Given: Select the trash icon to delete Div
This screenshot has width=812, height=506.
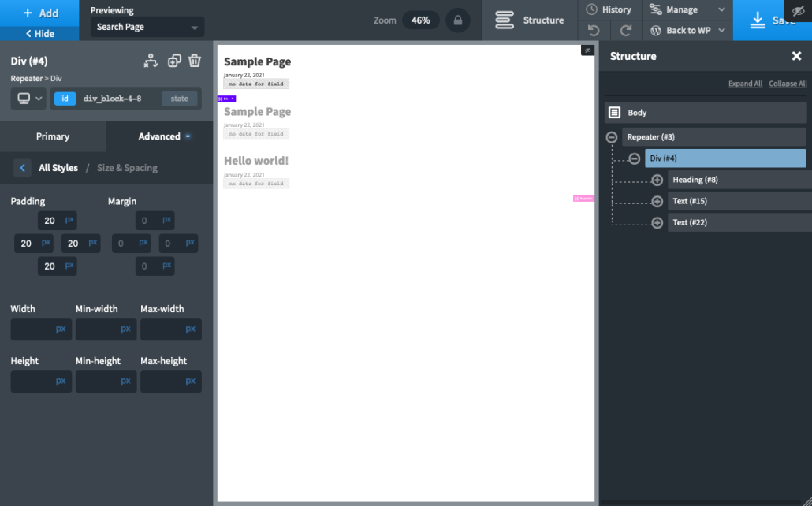Looking at the screenshot, I should 195,60.
